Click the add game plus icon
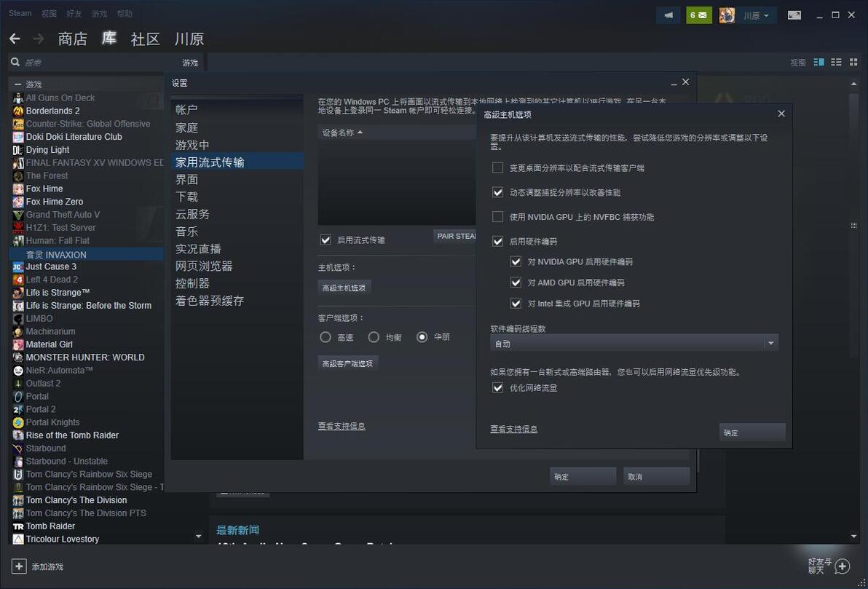This screenshot has width=868, height=589. (19, 566)
